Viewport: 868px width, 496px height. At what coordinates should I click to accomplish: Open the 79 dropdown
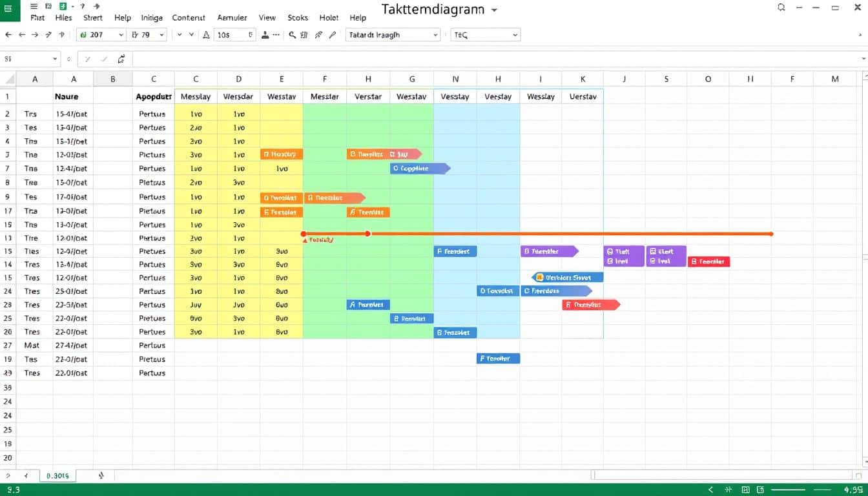[161, 35]
